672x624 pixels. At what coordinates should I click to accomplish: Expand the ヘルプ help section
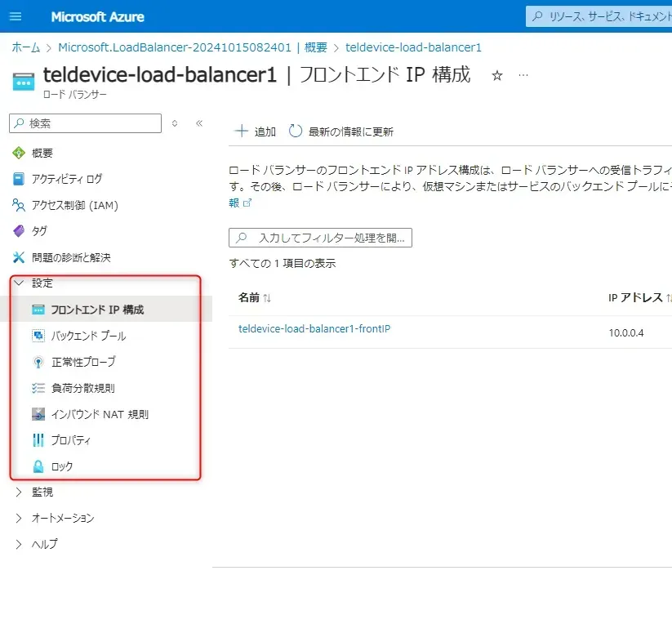coord(19,545)
